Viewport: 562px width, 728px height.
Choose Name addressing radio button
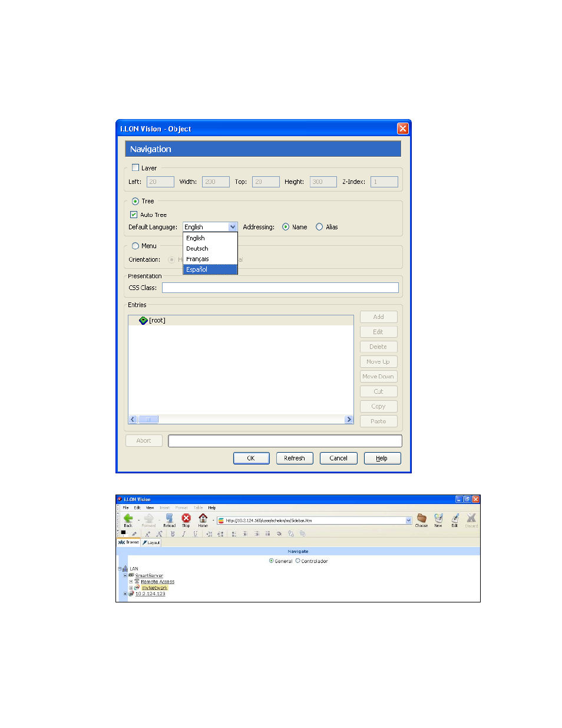(x=286, y=227)
